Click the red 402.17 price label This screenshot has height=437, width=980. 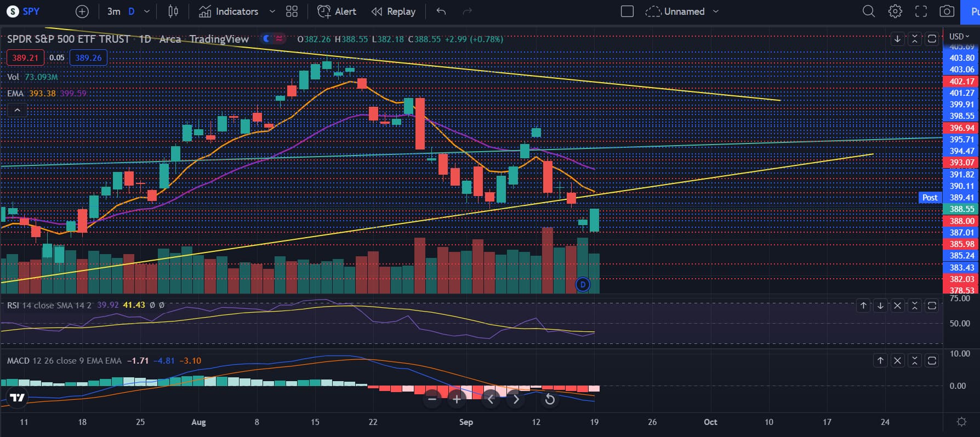962,81
